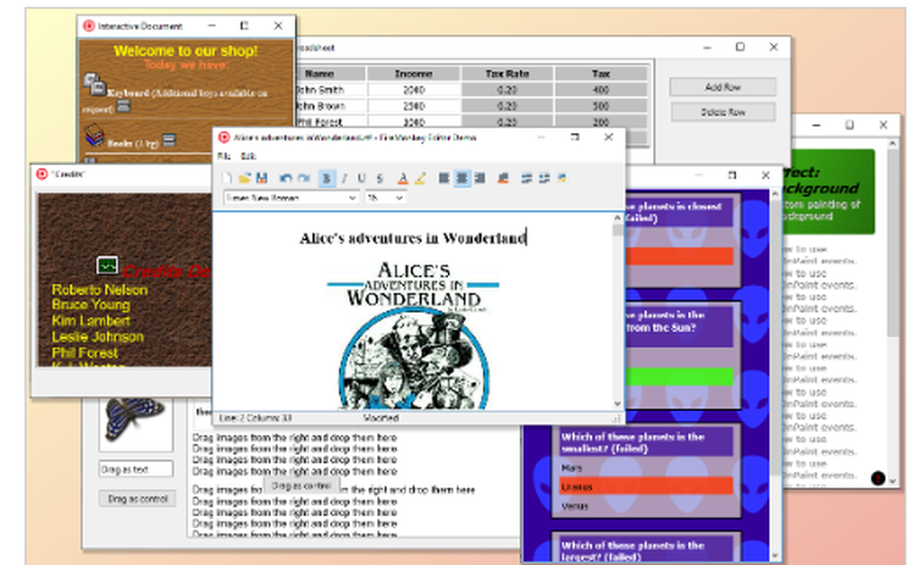Click the second of the two list icons
The image size is (924, 565).
[x=544, y=178]
